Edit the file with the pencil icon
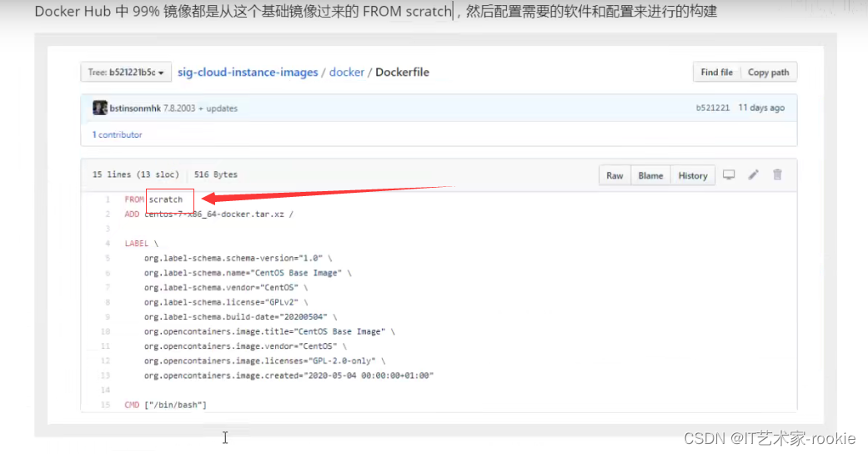 (754, 174)
